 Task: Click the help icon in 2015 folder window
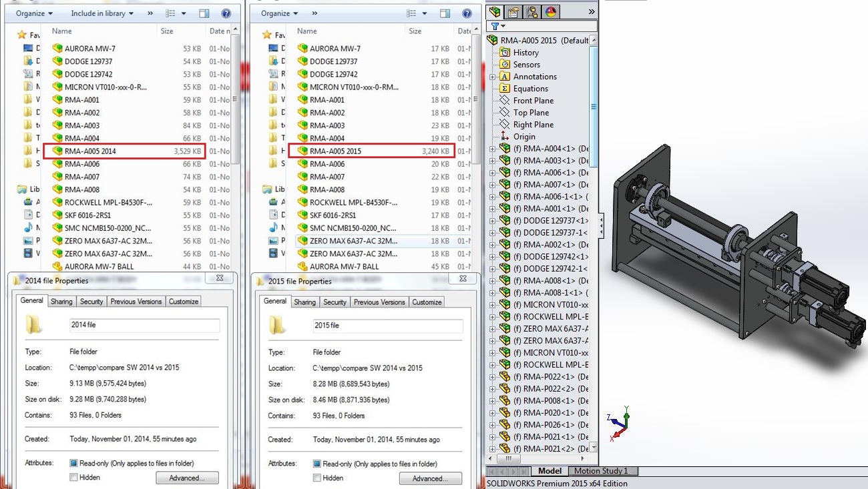pyautogui.click(x=468, y=13)
